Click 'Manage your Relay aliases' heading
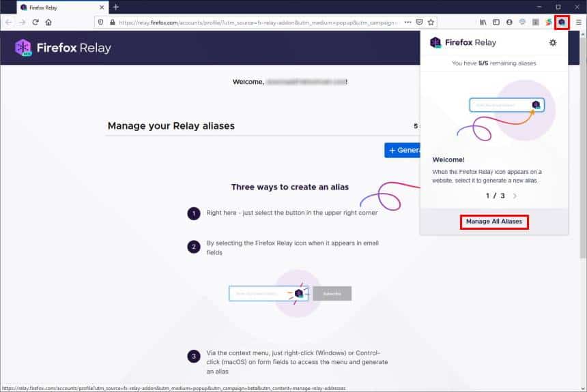 pos(171,126)
